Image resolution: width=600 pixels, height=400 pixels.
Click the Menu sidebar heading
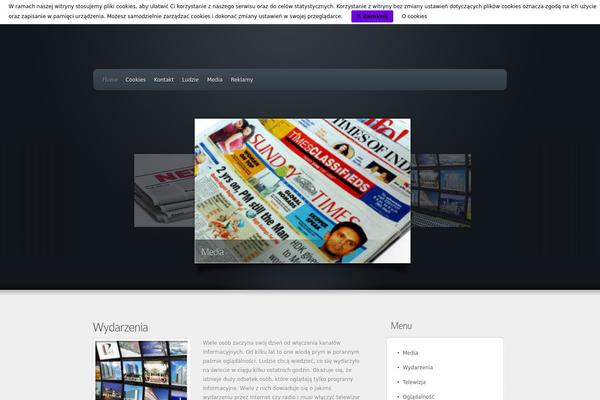click(401, 326)
